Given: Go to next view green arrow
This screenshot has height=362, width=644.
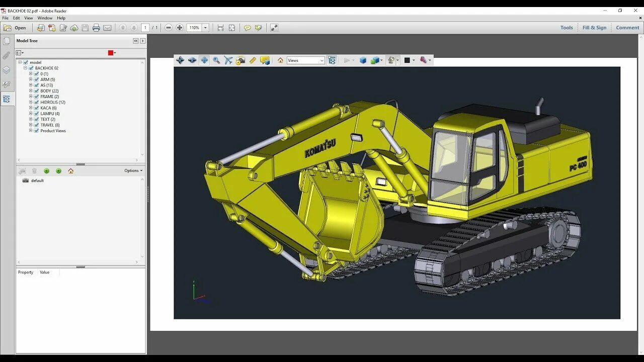Looking at the screenshot, I should click(58, 171).
